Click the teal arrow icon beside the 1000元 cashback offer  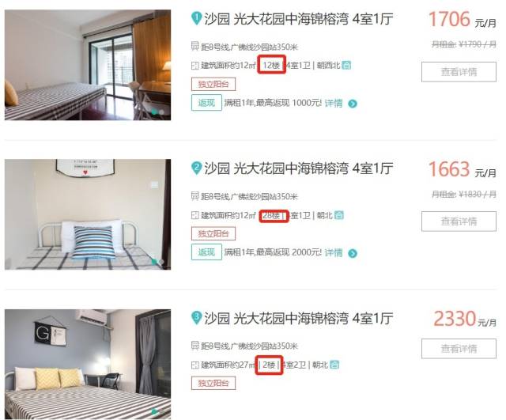(353, 104)
